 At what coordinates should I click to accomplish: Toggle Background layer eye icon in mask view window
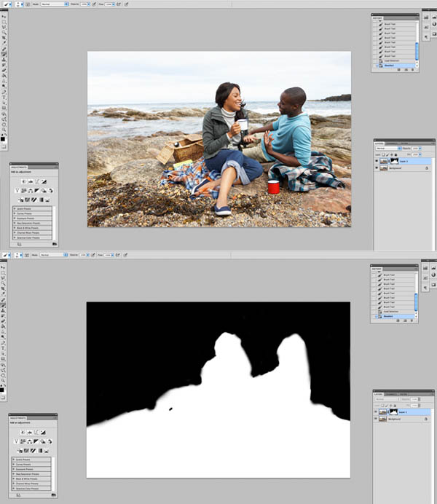[377, 419]
